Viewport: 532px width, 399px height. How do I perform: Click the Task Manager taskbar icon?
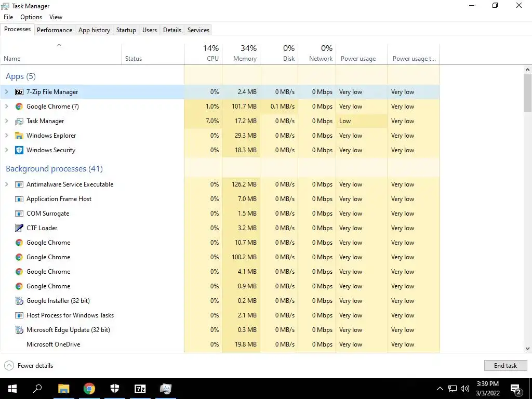[166, 389]
